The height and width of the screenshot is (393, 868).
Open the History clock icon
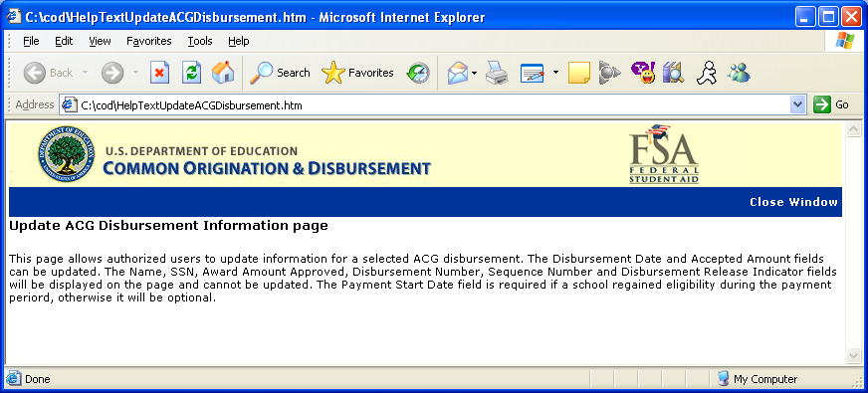tap(418, 73)
